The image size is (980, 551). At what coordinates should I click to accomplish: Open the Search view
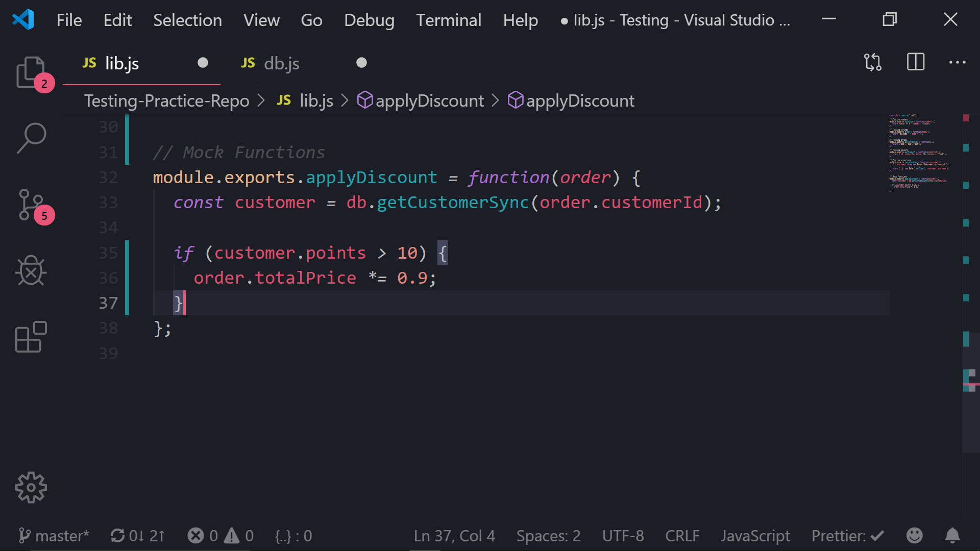click(32, 137)
